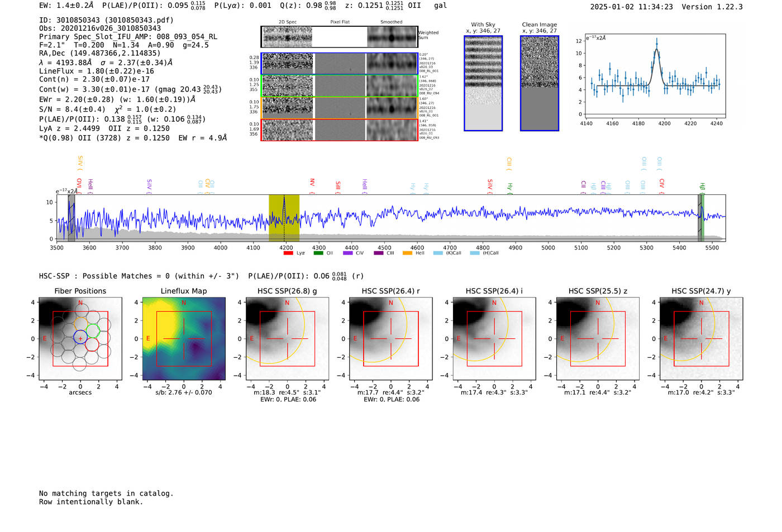Click the orange fiber circle in Fiber Positions
Viewport: 782px width, 532px height.
pyautogui.click(x=80, y=324)
